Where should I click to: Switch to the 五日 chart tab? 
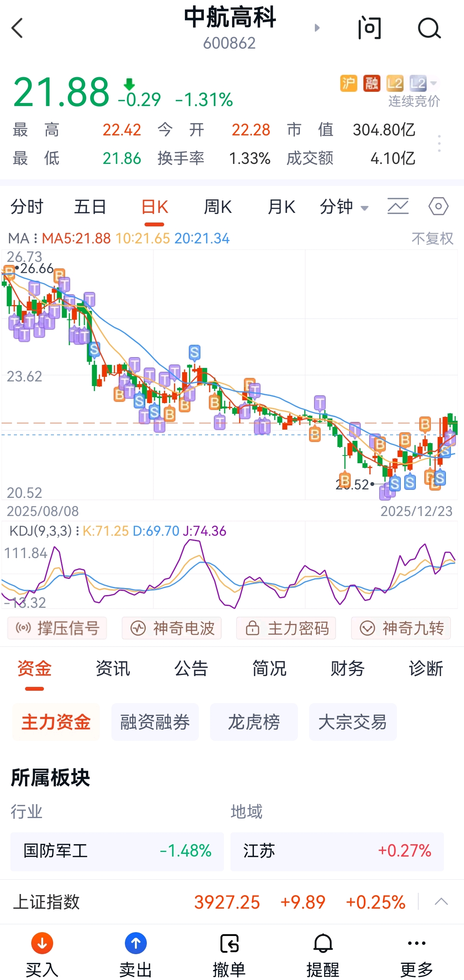click(90, 207)
